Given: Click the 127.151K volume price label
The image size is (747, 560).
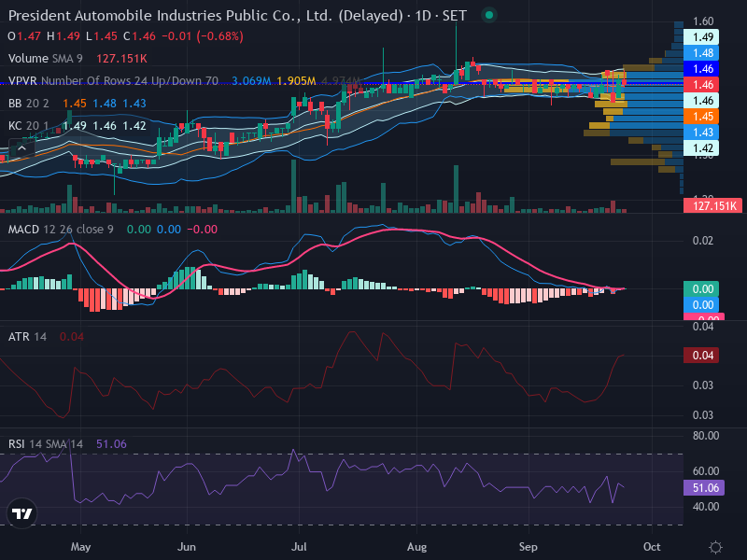Looking at the screenshot, I should pyautogui.click(x=712, y=205).
